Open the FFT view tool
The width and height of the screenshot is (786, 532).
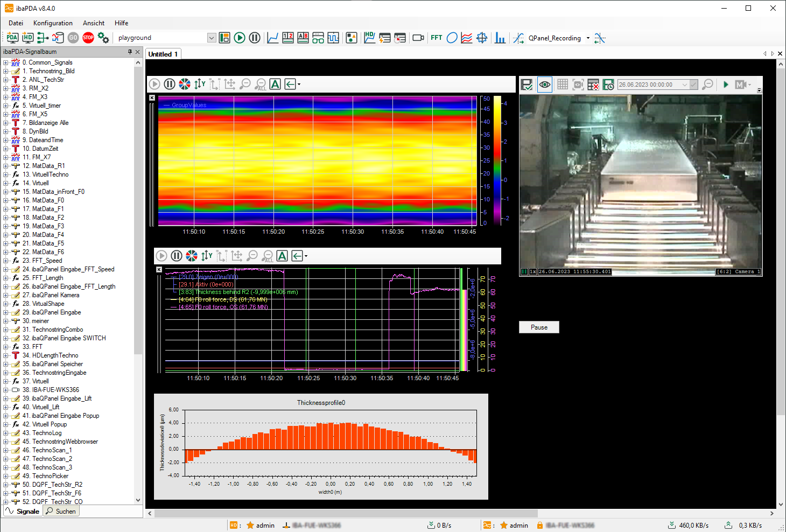click(x=436, y=38)
